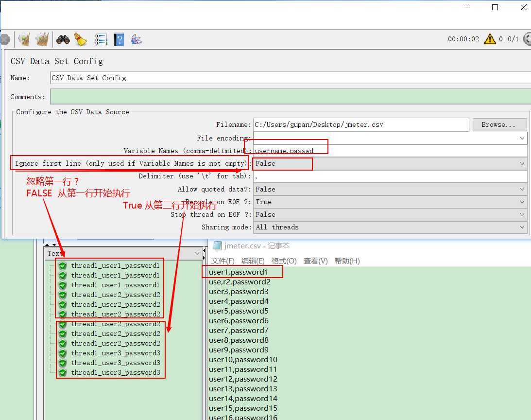Image resolution: width=531 pixels, height=420 pixels.
Task: Click the colorful toolbar icon beside Help
Action: pyautogui.click(x=136, y=39)
